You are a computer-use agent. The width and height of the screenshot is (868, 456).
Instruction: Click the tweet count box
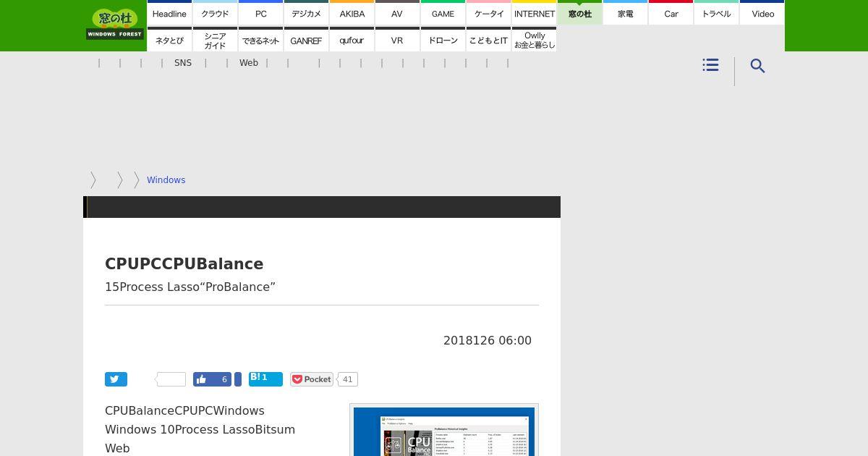point(171,379)
